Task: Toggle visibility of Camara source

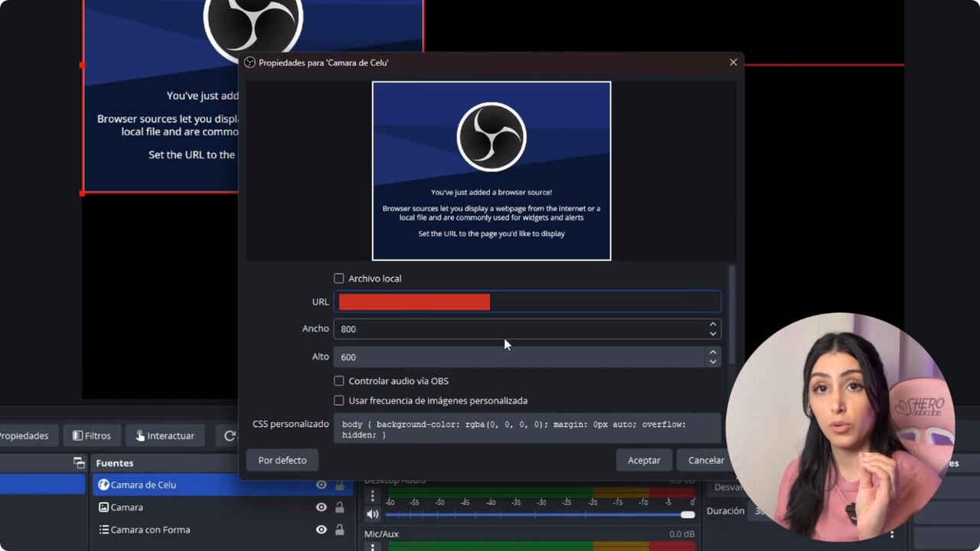Action: 321,507
